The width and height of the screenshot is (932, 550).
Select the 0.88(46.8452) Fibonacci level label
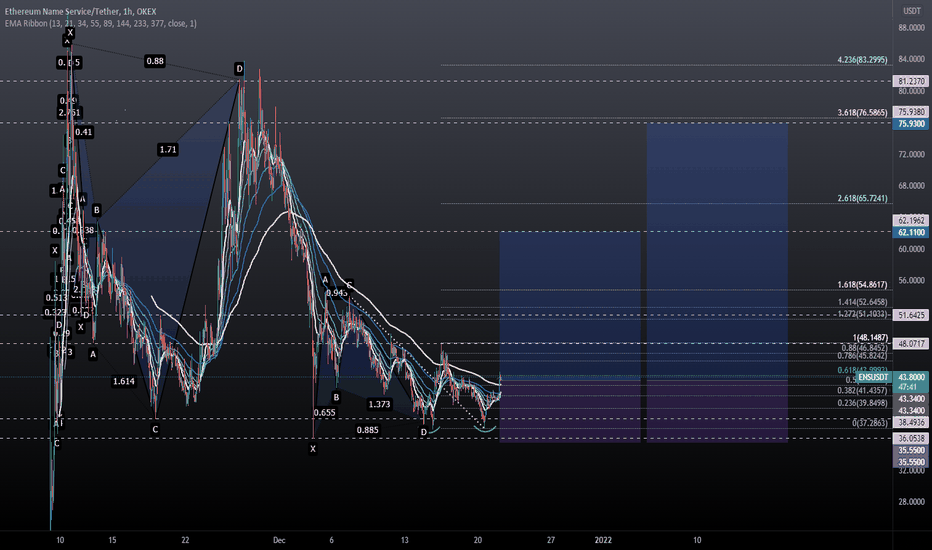[x=864, y=348]
